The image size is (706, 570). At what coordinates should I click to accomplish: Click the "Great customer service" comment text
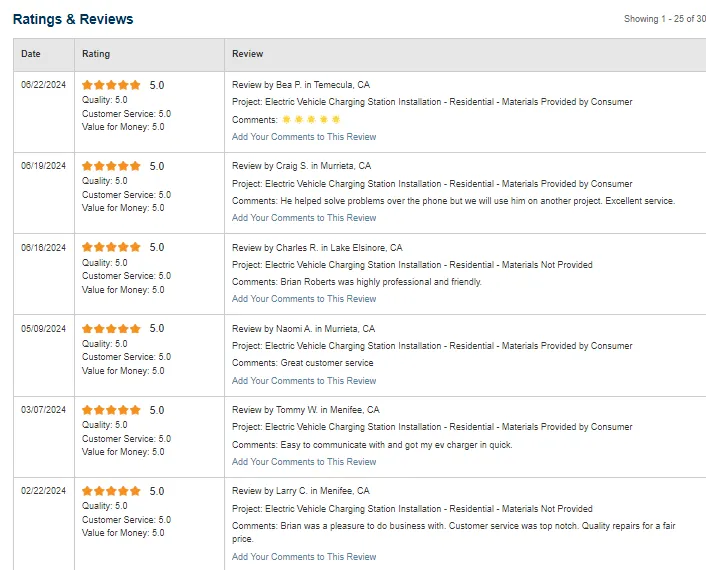coord(327,363)
